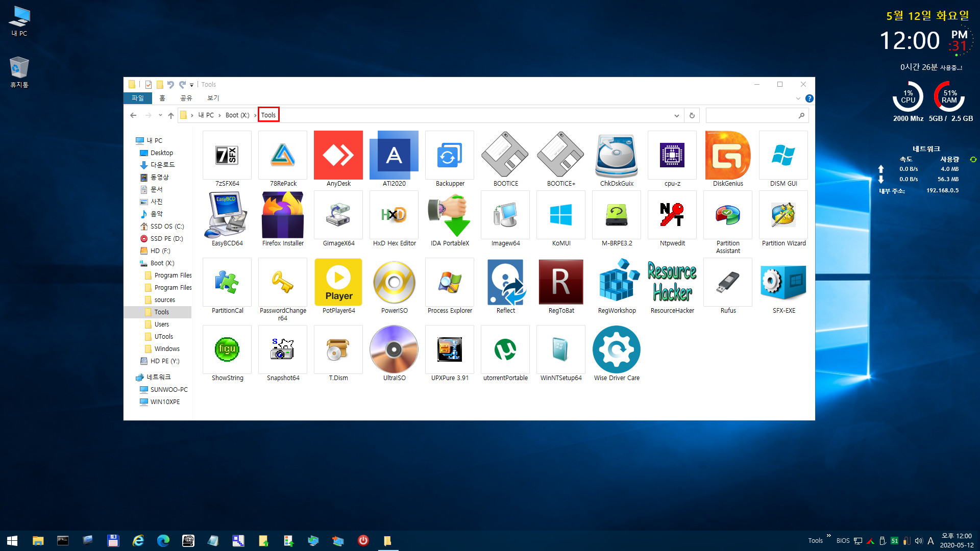Select Process Explorer icon
Viewport: 980px width, 551px height.
point(450,282)
